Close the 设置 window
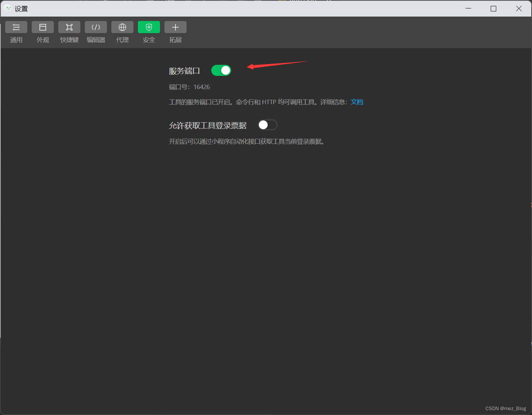 pyautogui.click(x=519, y=8)
